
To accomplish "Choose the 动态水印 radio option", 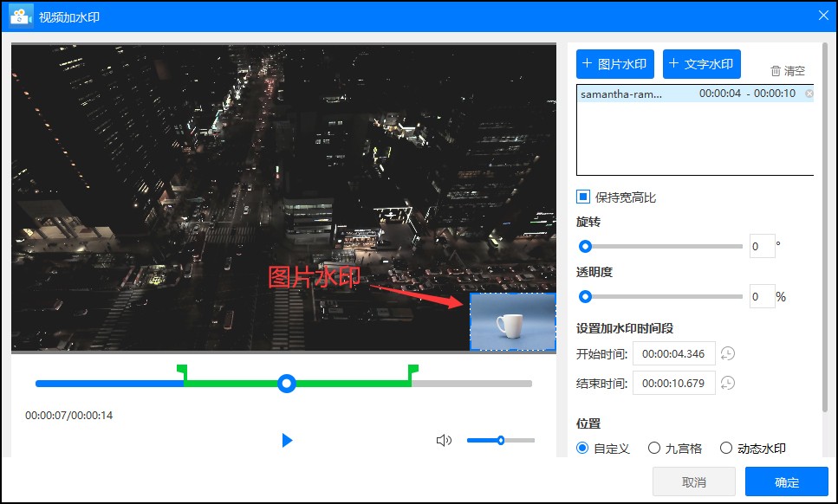I will pyautogui.click(x=726, y=449).
